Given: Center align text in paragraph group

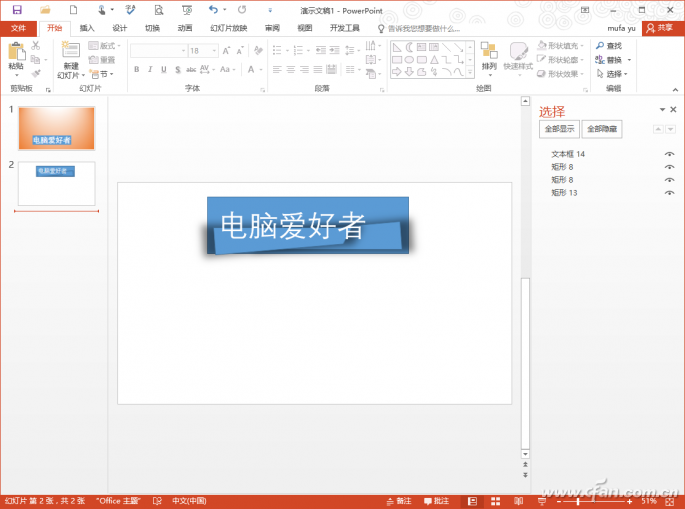Looking at the screenshot, I should (x=291, y=69).
